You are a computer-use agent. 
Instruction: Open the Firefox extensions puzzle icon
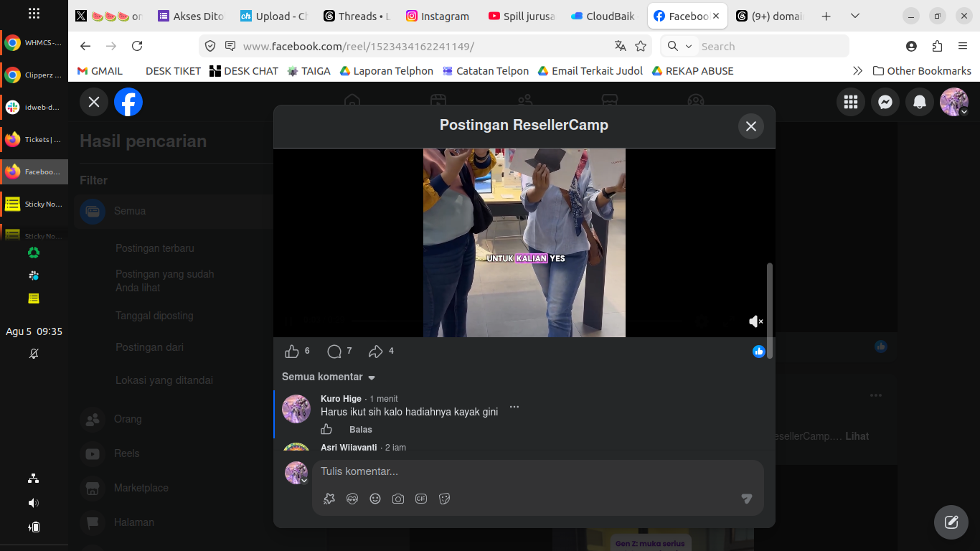(937, 46)
